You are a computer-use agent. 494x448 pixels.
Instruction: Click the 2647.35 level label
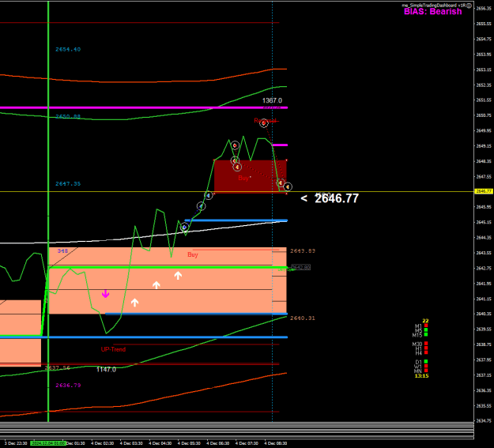pyautogui.click(x=68, y=183)
